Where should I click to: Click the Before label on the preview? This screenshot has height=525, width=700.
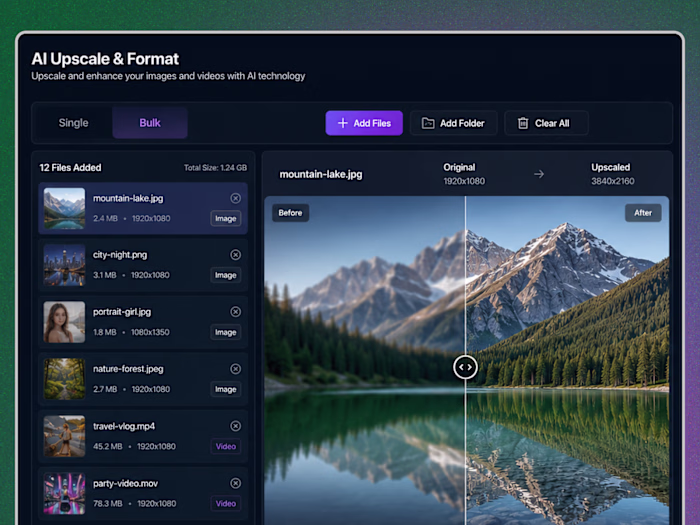[290, 213]
